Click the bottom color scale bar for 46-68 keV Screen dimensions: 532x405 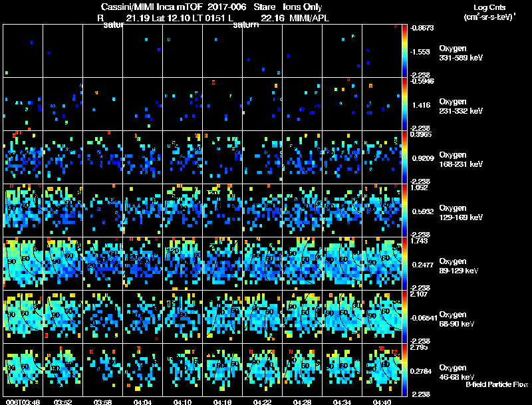404,370
